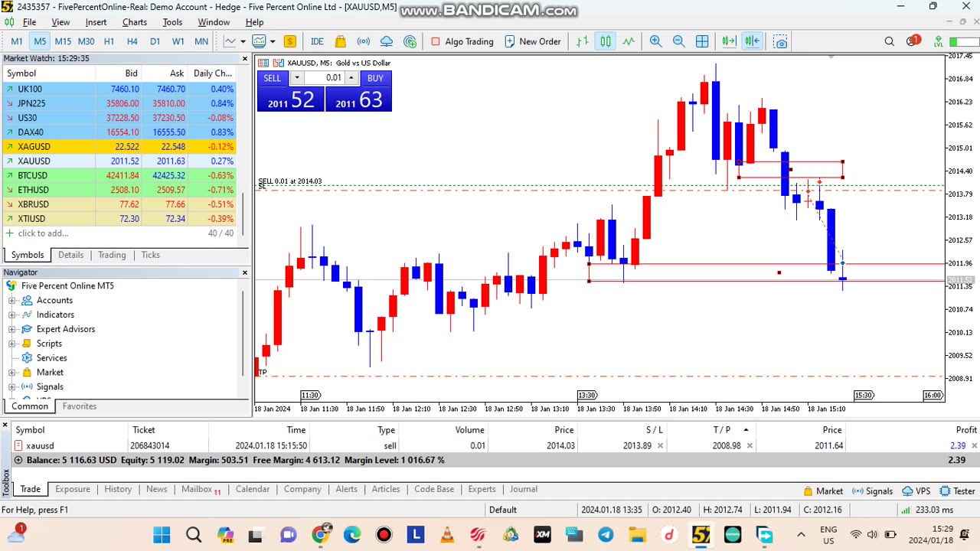Switch to Market Watch Details tab

70,255
